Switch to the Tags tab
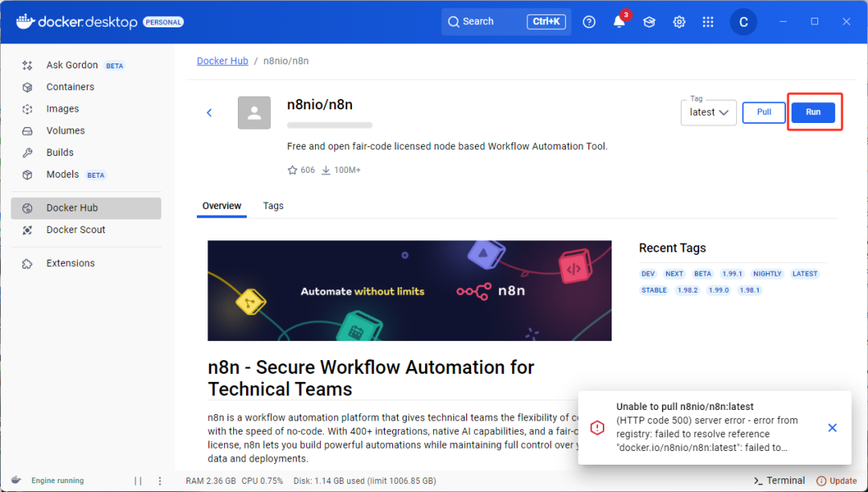 point(273,206)
